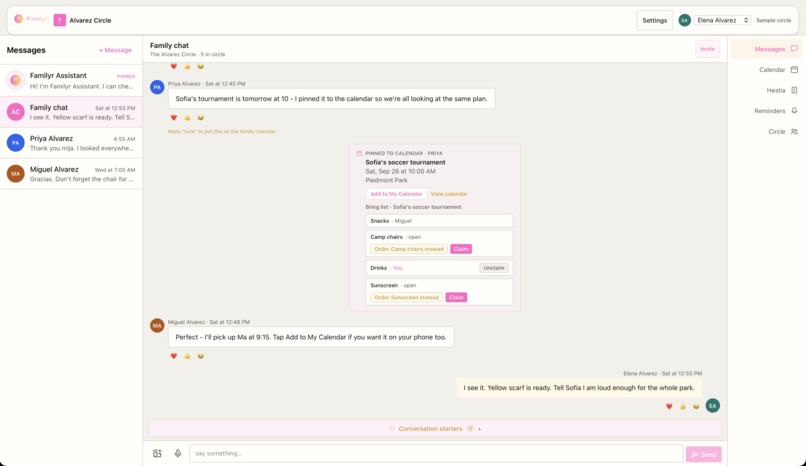Click Elena Alvarez avatar in header
The width and height of the screenshot is (806, 466).
pos(684,20)
